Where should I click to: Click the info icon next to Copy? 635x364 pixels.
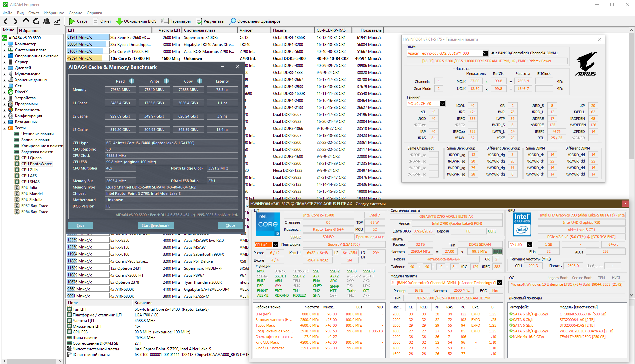tap(200, 81)
